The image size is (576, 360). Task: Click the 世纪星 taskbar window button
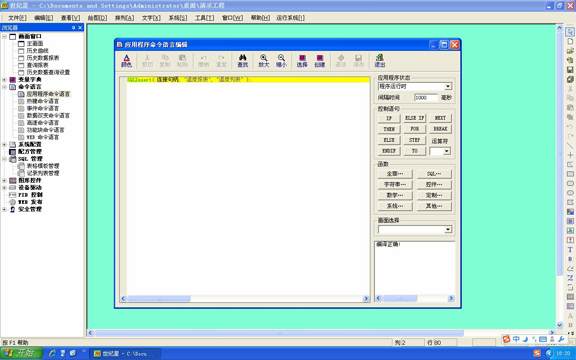125,353
